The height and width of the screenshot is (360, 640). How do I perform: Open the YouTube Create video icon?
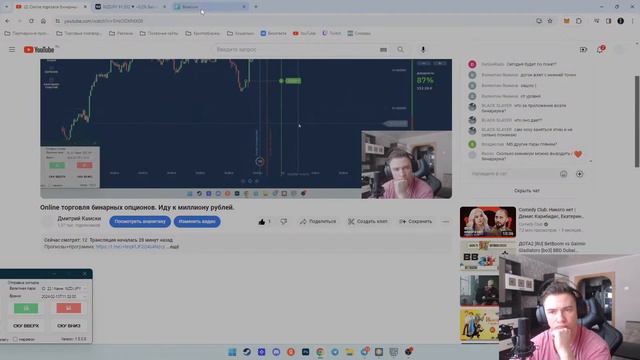[583, 49]
